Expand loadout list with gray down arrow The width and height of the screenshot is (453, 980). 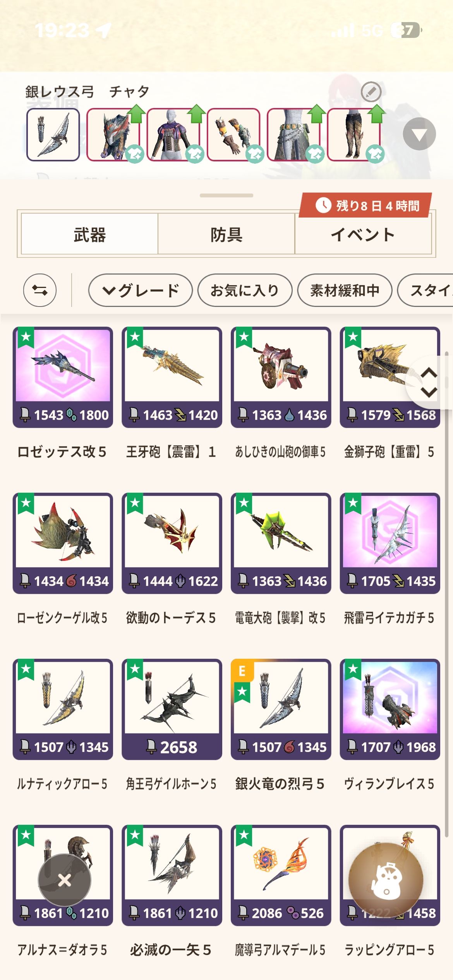pos(419,134)
